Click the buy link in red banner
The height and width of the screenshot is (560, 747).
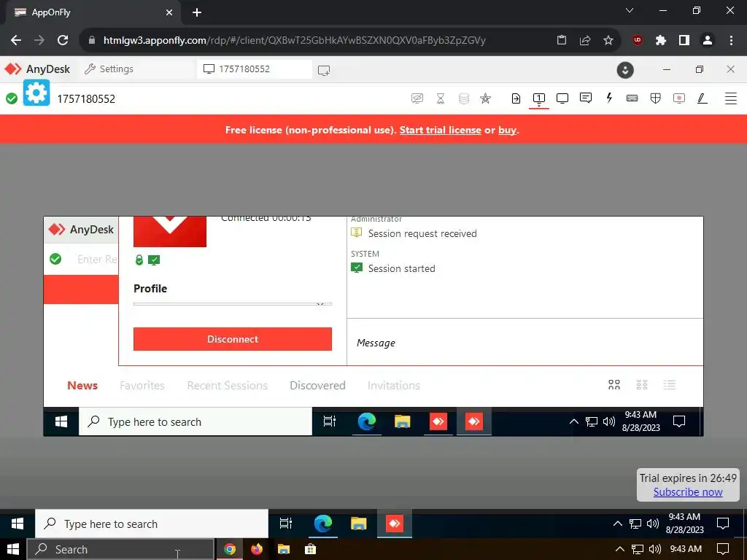pos(507,130)
